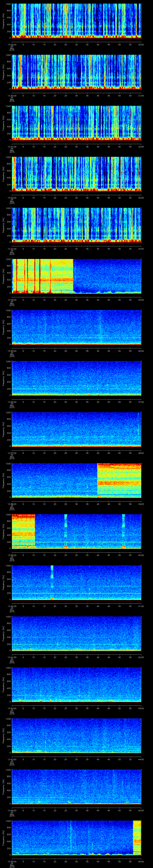The width and height of the screenshot is (153, 868).
Task: Open the 13:37:00 spectrogram panel
Action: 77,429
